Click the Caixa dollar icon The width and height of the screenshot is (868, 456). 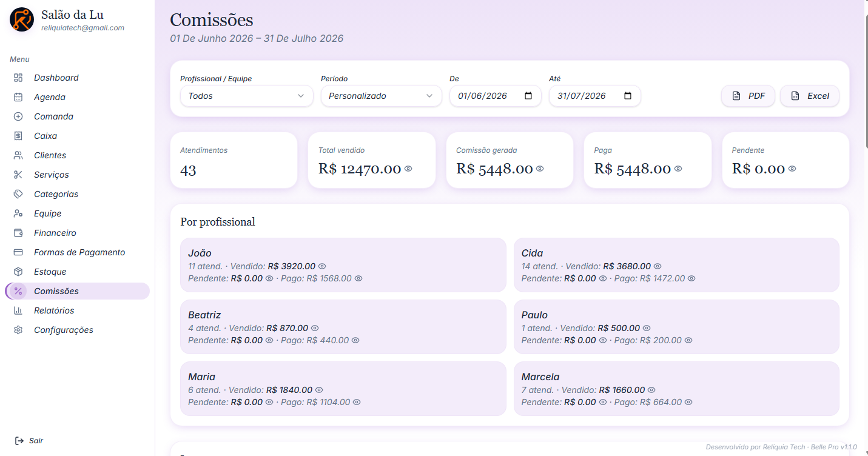click(x=18, y=136)
